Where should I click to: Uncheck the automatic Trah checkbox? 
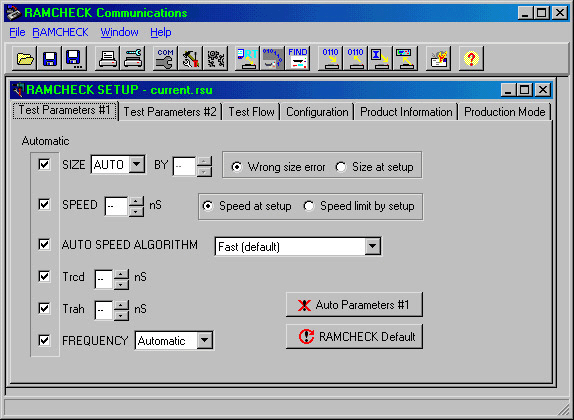point(44,308)
